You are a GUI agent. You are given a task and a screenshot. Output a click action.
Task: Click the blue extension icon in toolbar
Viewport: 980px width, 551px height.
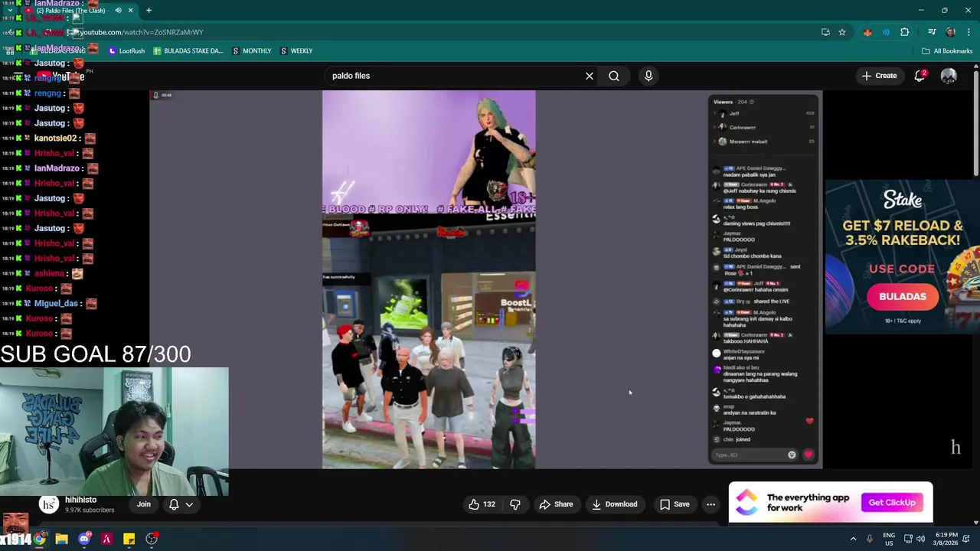click(x=886, y=32)
